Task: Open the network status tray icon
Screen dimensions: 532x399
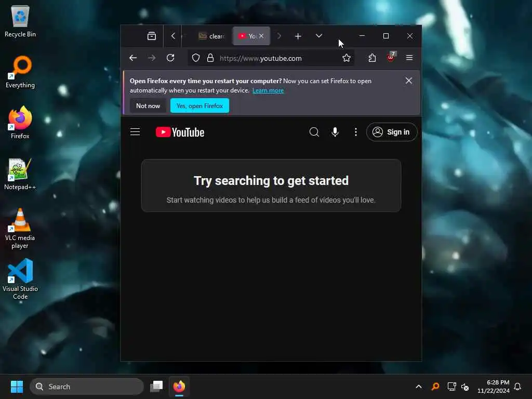Action: [x=451, y=387]
